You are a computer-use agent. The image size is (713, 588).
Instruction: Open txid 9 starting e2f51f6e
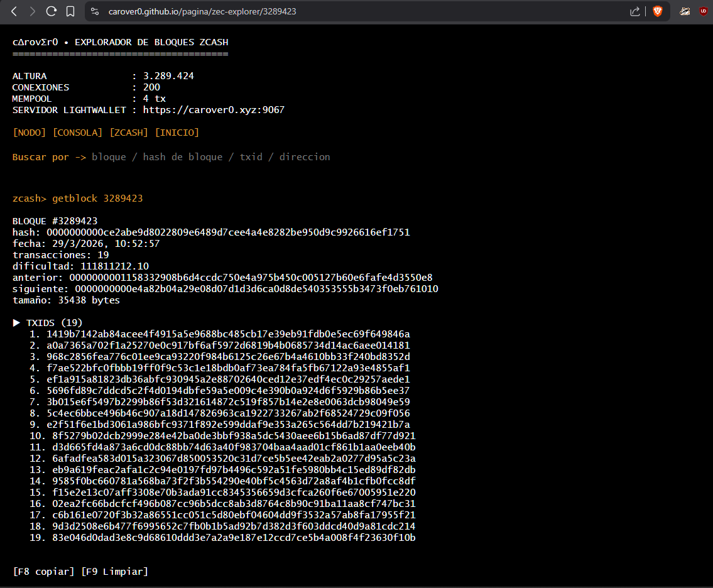coord(228,424)
